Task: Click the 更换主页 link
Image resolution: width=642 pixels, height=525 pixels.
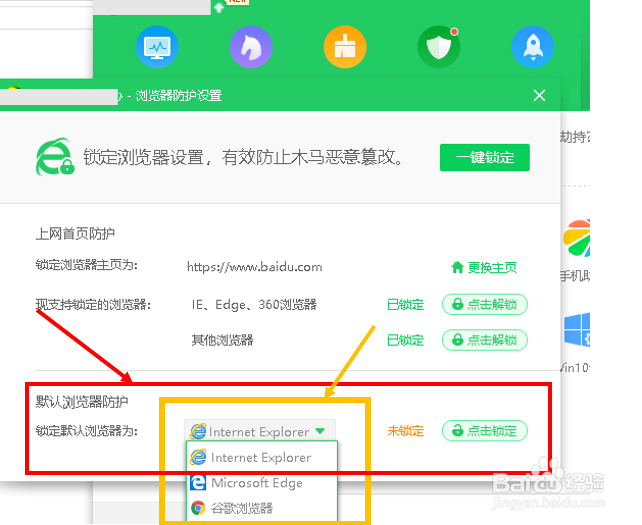Action: [x=492, y=268]
